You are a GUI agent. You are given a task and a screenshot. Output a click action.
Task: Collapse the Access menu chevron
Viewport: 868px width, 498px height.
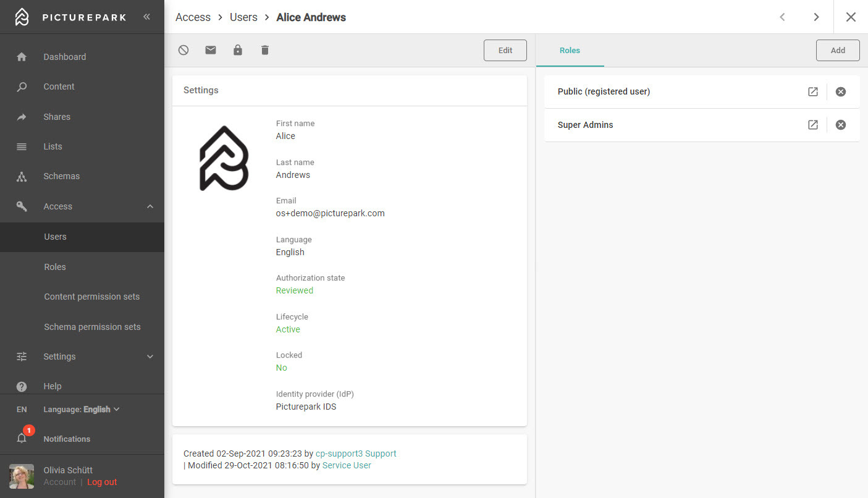(150, 206)
